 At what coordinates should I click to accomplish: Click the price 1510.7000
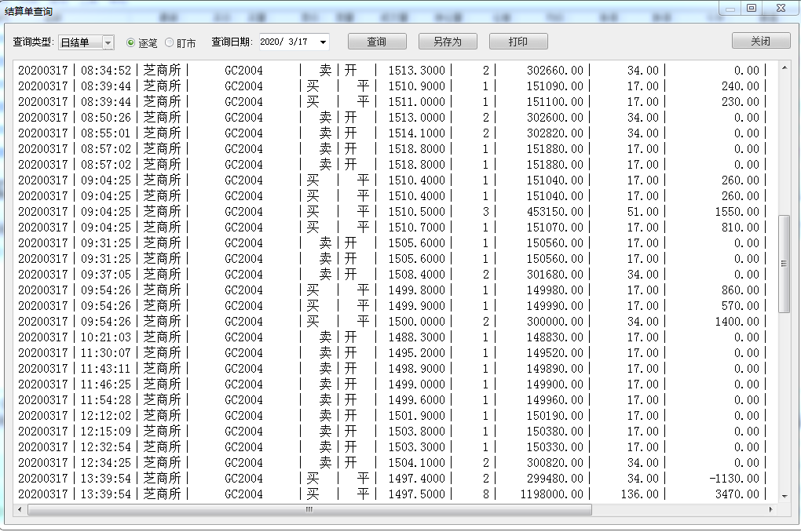click(x=416, y=228)
